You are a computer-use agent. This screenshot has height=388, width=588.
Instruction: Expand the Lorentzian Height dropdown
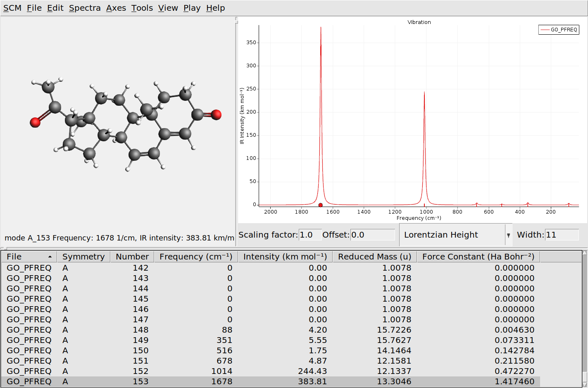508,234
